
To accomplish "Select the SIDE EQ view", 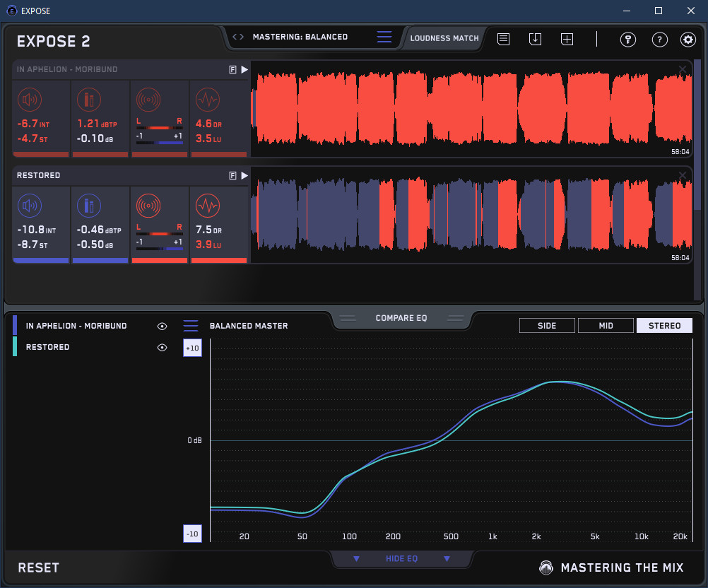I will (x=547, y=326).
